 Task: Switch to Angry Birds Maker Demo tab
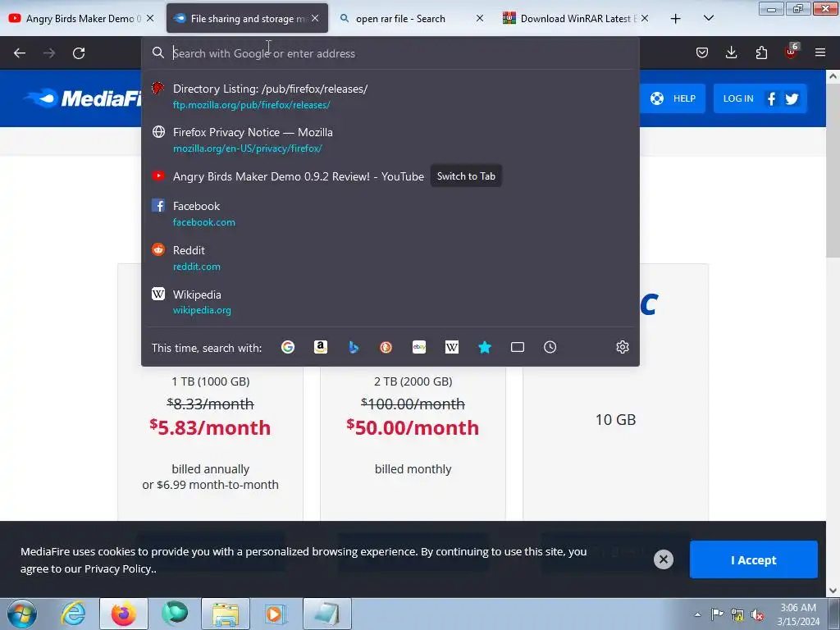point(80,18)
